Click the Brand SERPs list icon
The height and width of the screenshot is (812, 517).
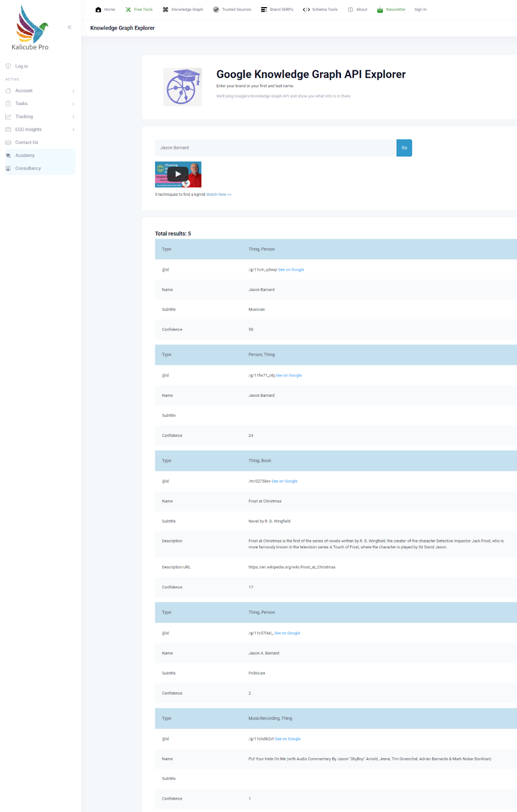[x=264, y=10]
